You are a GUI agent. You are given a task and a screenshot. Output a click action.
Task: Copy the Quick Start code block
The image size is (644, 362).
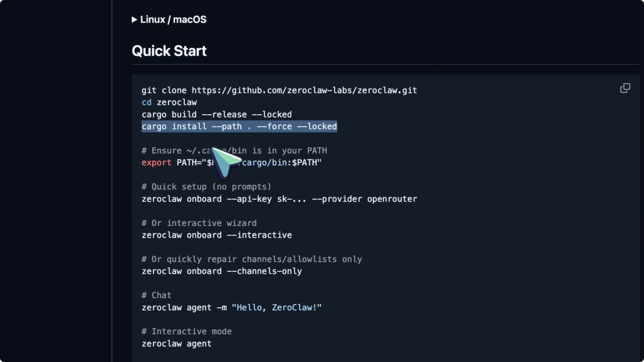click(x=625, y=88)
